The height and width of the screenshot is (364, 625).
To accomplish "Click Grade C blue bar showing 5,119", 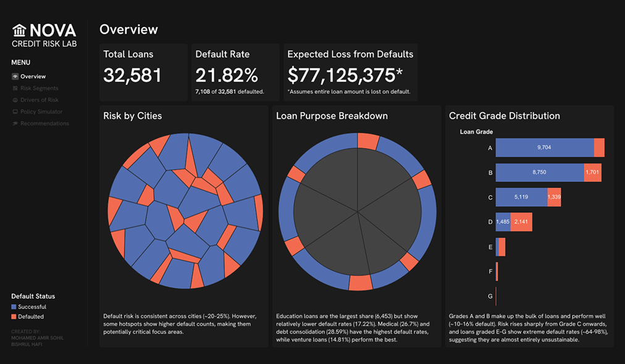I will click(521, 197).
